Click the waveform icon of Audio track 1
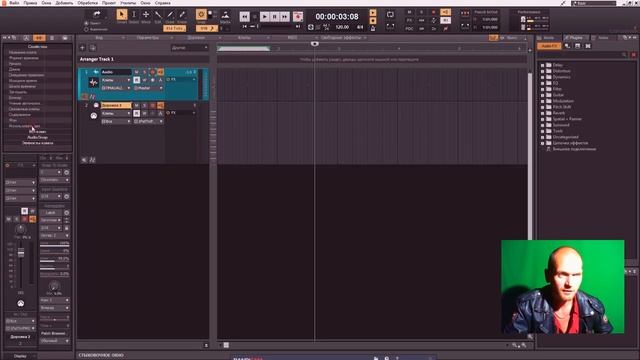Image resolution: width=640 pixels, height=360 pixels. (x=93, y=83)
